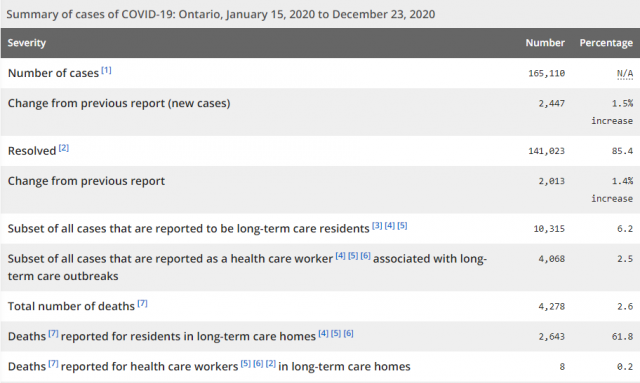The width and height of the screenshot is (640, 383).
Task: Select the value 8 health care worker deaths
Action: pos(562,367)
